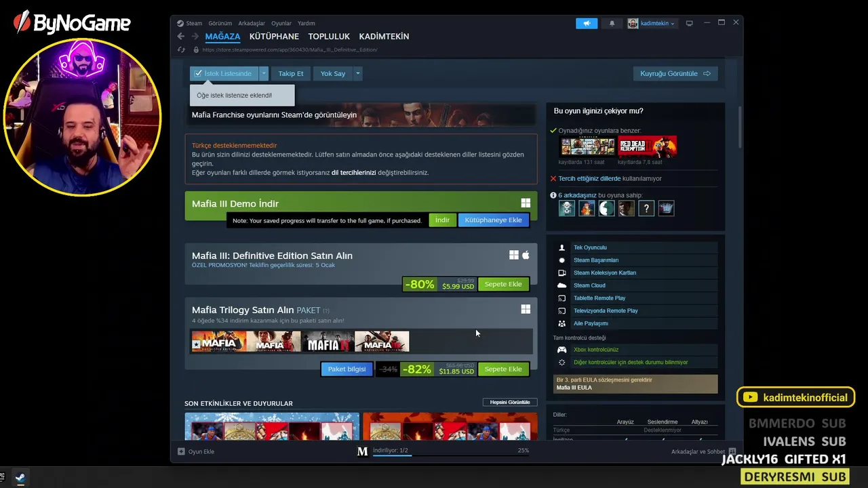Expand the wishlist button dropdown arrow
This screenshot has height=488, width=868.
tap(264, 73)
